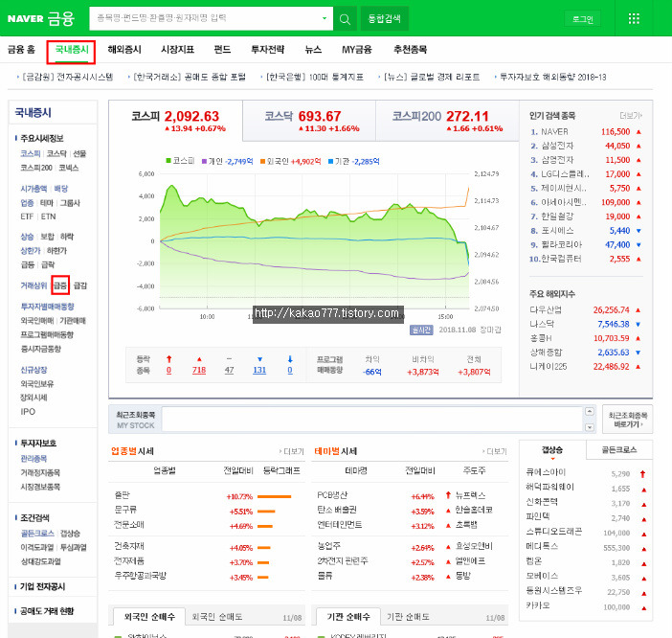Click the 718 rising stocks count
Screen dimensions: 672x638
pyautogui.click(x=199, y=370)
